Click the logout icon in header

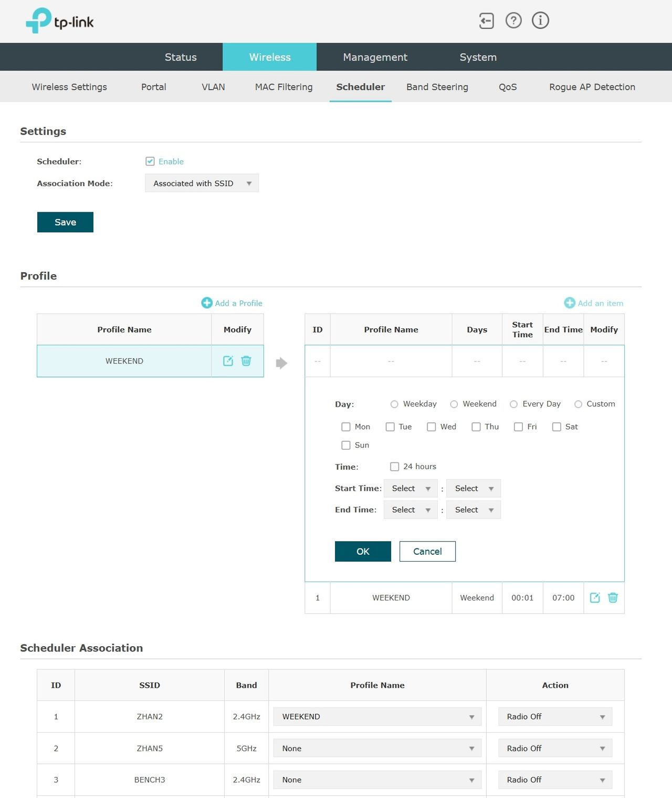pyautogui.click(x=487, y=21)
